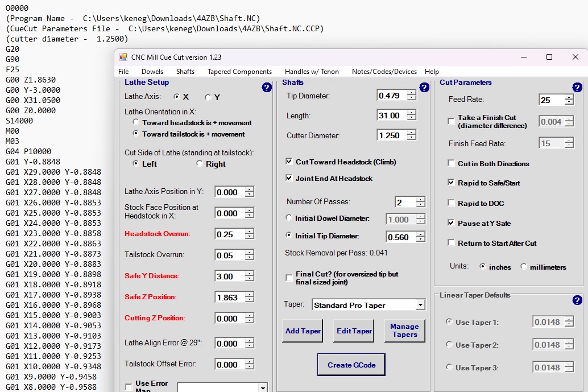Click the Edit Taper button

click(354, 331)
